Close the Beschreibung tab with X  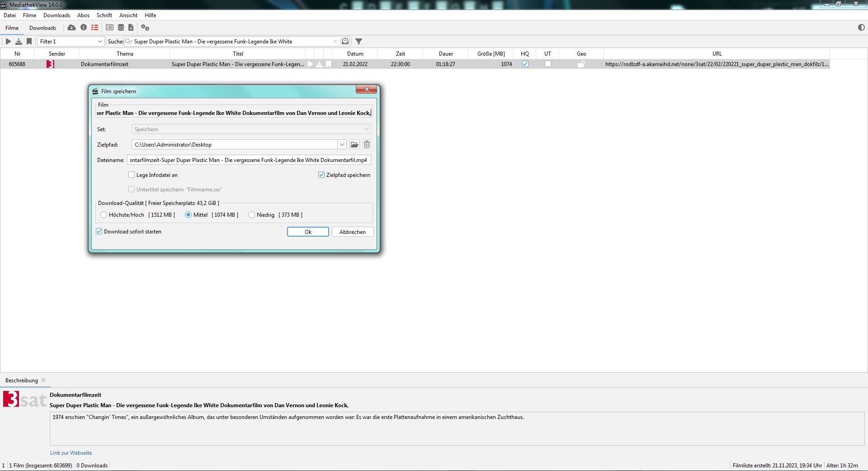[x=43, y=380]
